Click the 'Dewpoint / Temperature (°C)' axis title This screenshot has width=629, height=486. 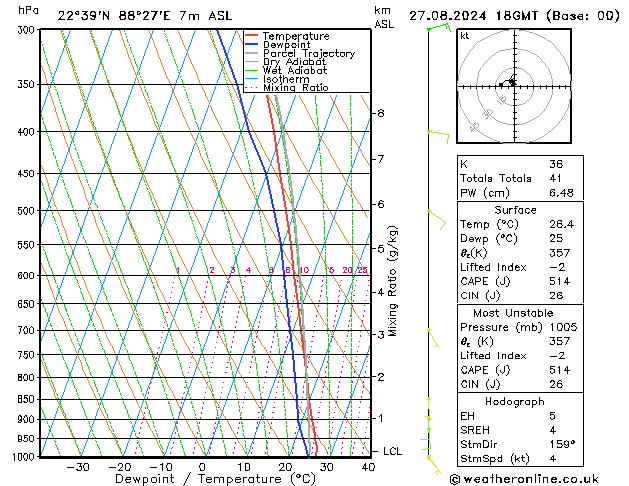click(x=215, y=479)
